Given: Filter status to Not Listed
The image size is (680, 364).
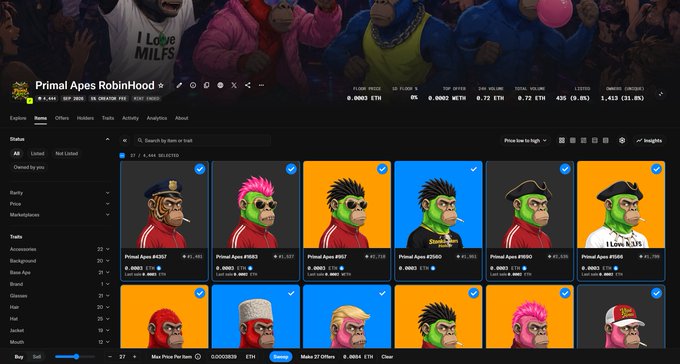Looking at the screenshot, I should 67,154.
